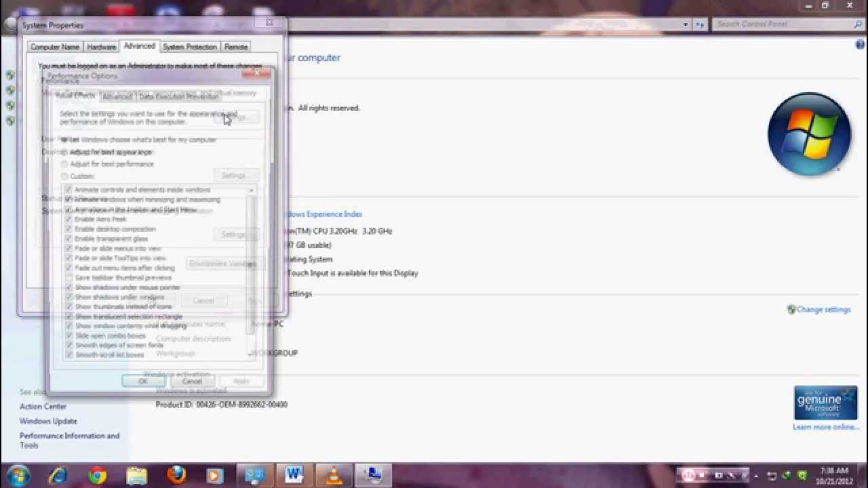Image resolution: width=868 pixels, height=488 pixels.
Task: Select Adjust for best performance radio
Action: (x=64, y=164)
